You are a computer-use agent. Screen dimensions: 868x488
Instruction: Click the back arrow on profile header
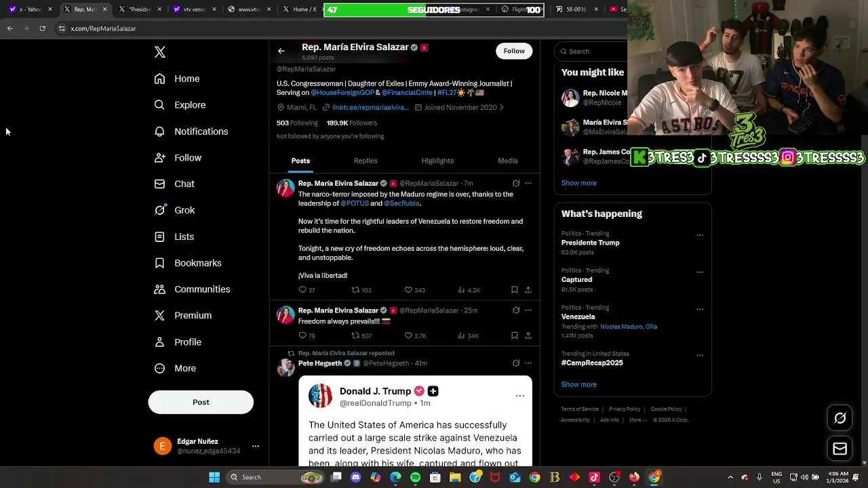(x=281, y=51)
